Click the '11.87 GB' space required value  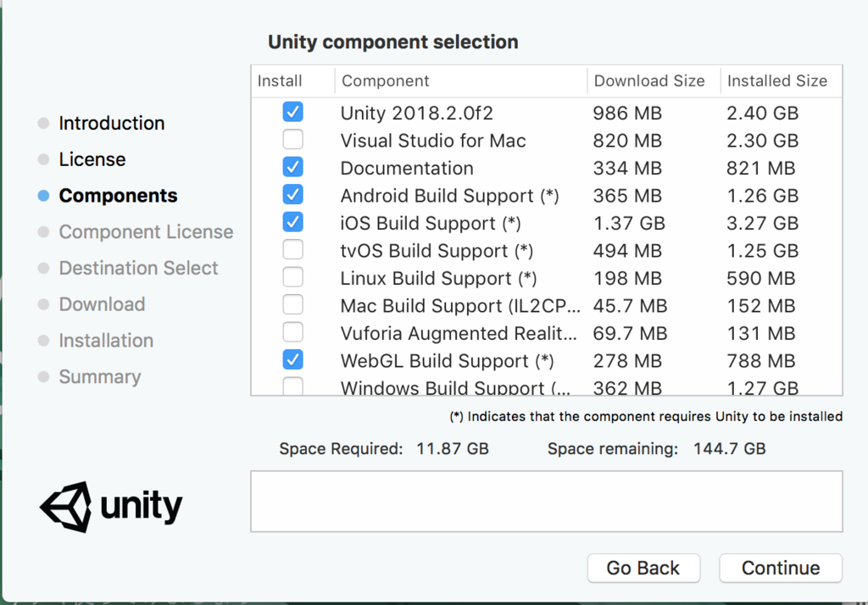[x=453, y=448]
